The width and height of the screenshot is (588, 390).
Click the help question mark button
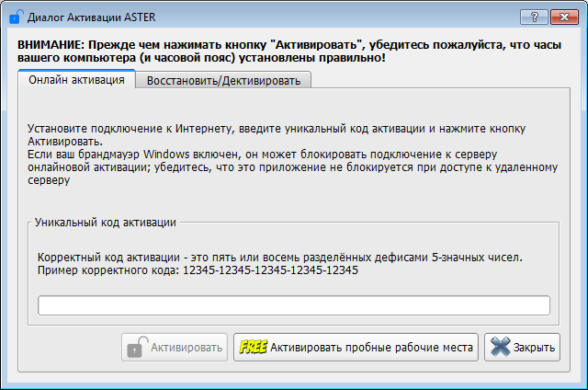(x=534, y=17)
